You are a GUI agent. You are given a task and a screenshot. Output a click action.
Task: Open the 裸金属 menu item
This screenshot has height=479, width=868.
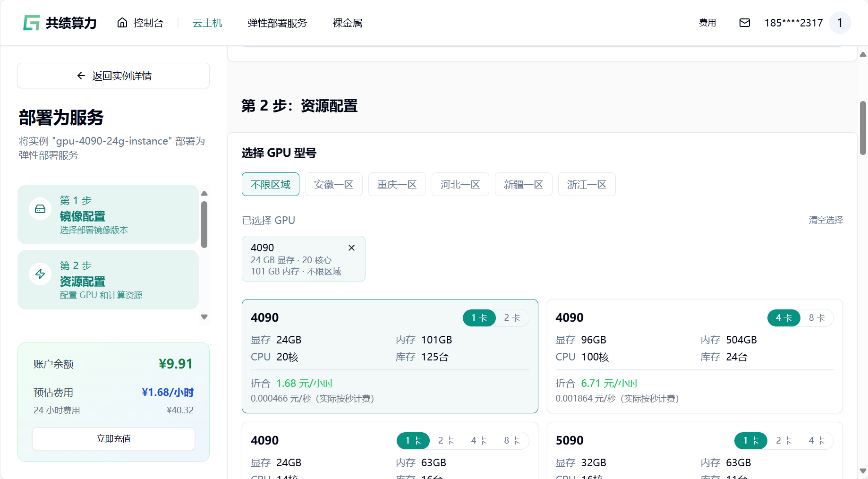(x=347, y=23)
